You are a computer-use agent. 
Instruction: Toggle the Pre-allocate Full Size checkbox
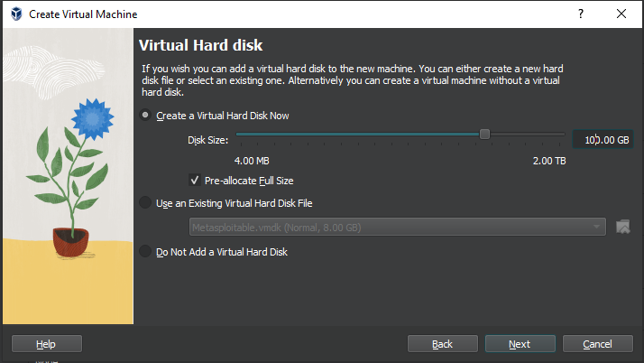click(195, 181)
